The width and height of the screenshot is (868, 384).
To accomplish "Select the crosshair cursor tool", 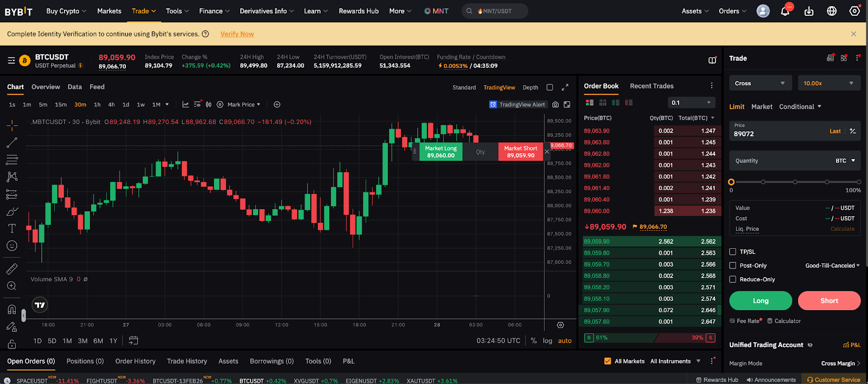I will point(12,125).
